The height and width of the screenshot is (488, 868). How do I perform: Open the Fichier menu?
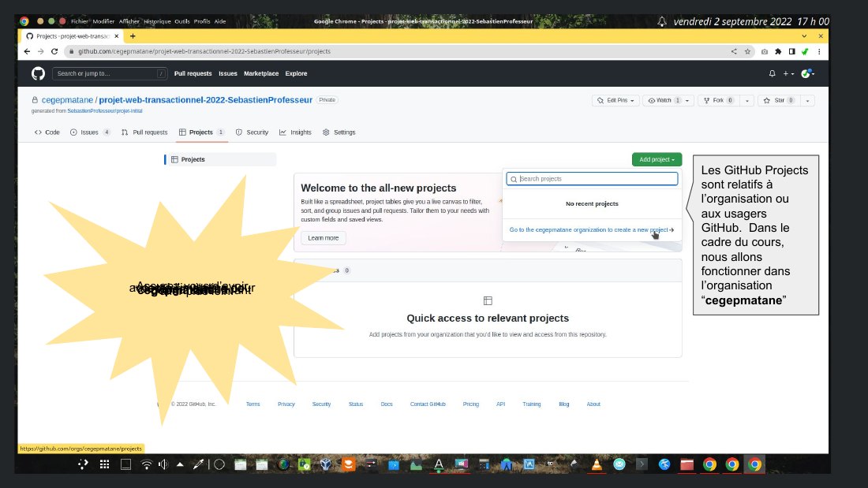pyautogui.click(x=79, y=21)
